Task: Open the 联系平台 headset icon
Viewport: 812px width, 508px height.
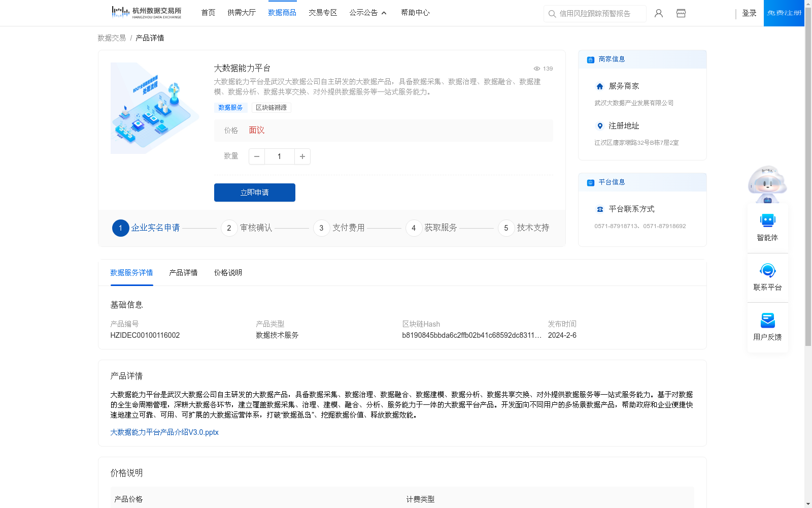Action: click(x=768, y=270)
